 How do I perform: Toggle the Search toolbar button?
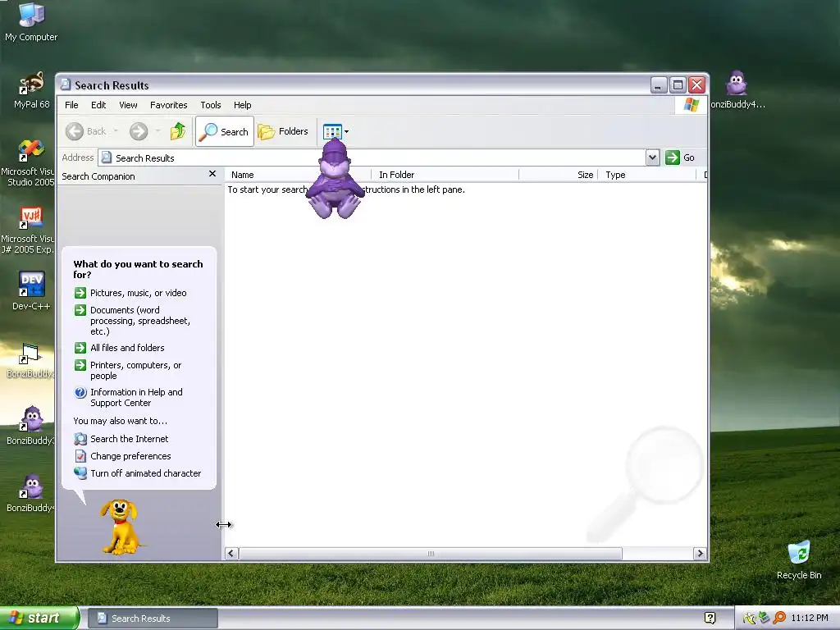click(225, 131)
